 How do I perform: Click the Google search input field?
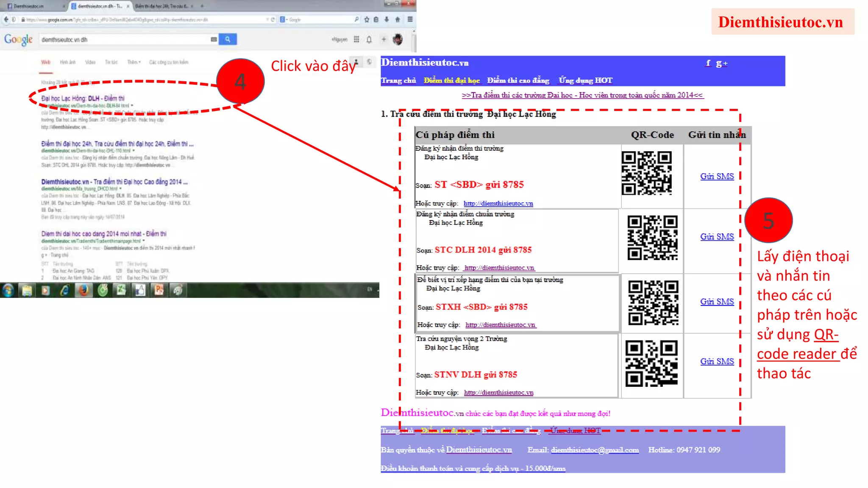pyautogui.click(x=125, y=39)
